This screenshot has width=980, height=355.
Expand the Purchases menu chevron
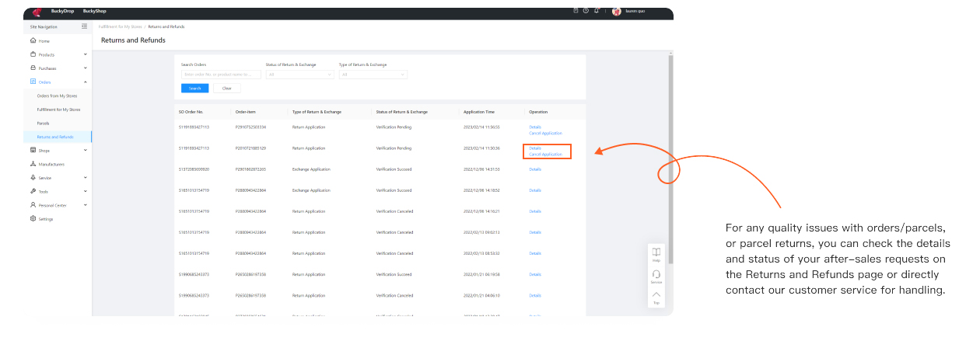(85, 68)
